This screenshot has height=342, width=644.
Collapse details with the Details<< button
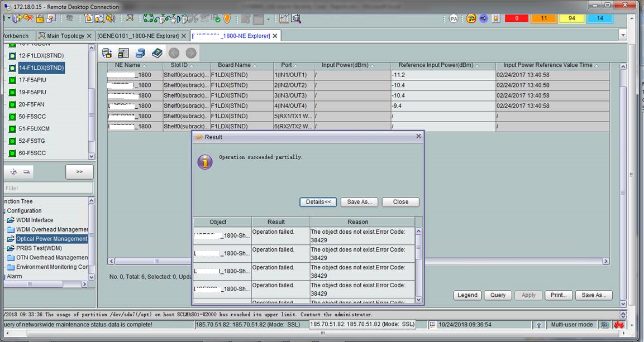point(318,202)
